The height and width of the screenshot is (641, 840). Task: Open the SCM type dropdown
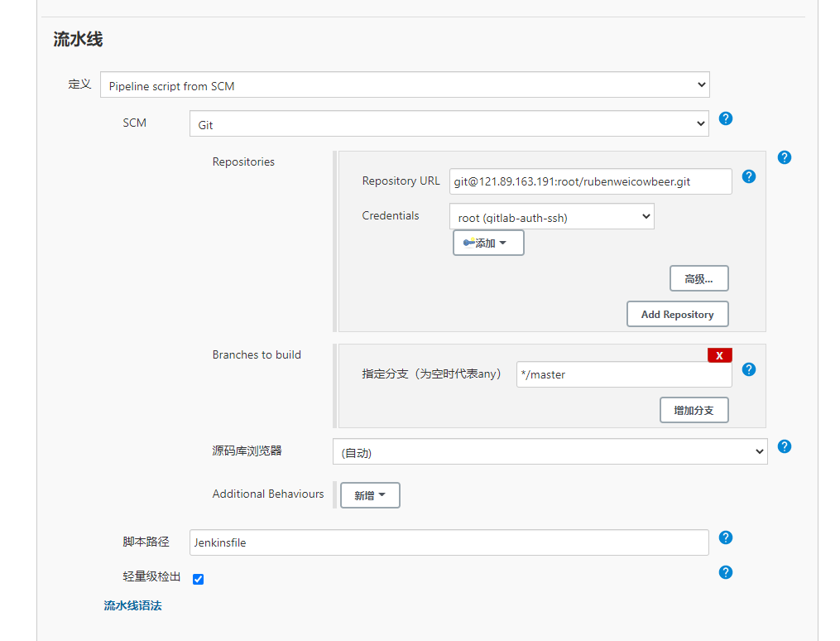click(449, 124)
